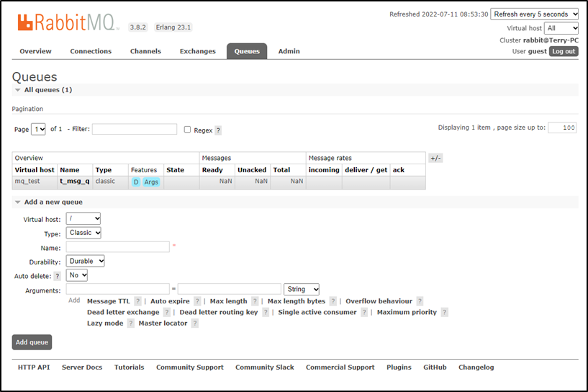Viewport: 588px width, 392px height.
Task: Click the Dead letter exchange argument link
Action: (123, 312)
